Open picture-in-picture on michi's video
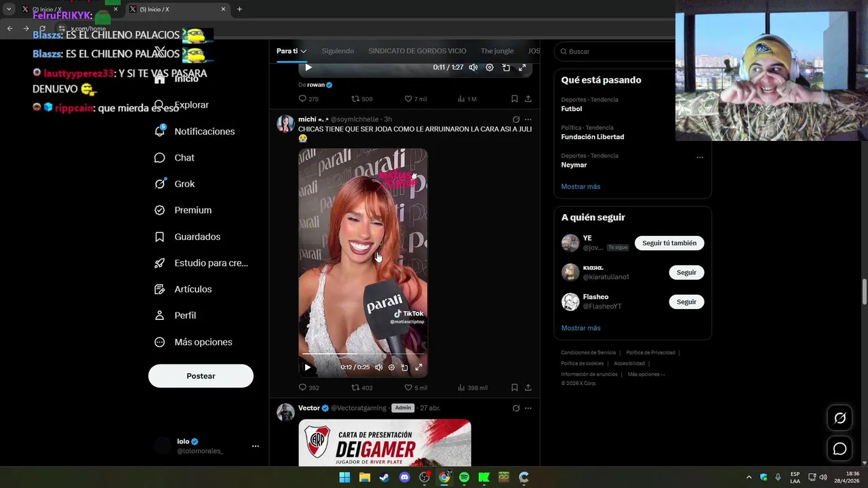 point(404,367)
